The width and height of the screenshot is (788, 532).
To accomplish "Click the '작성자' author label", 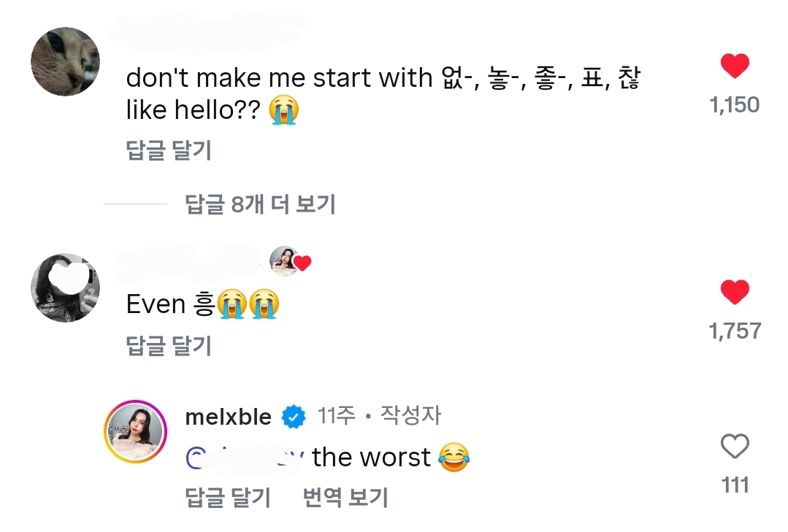I will (x=412, y=416).
